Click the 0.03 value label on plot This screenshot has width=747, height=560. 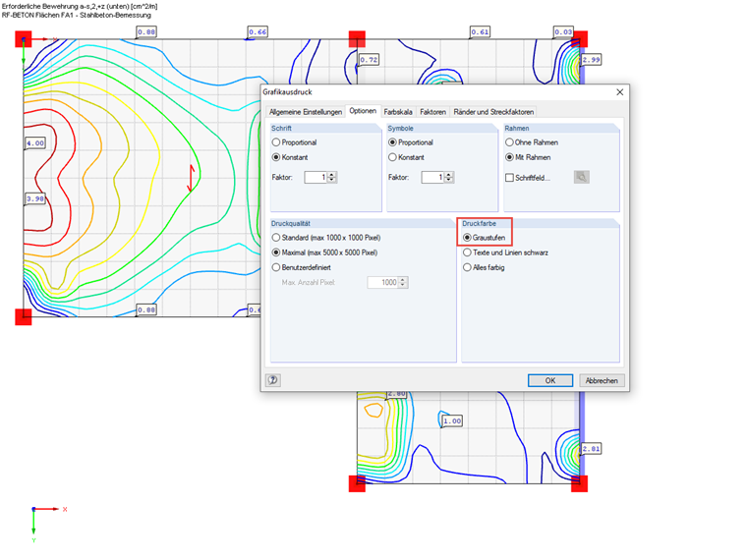click(x=563, y=31)
